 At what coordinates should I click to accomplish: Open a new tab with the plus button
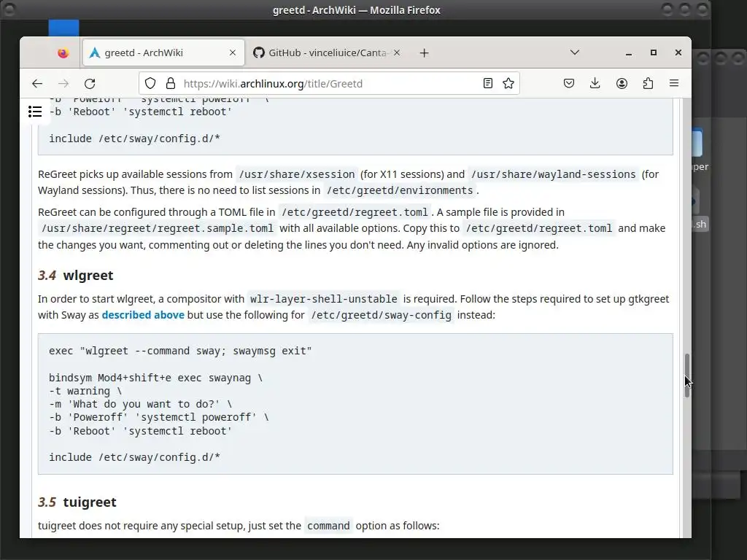pyautogui.click(x=424, y=52)
